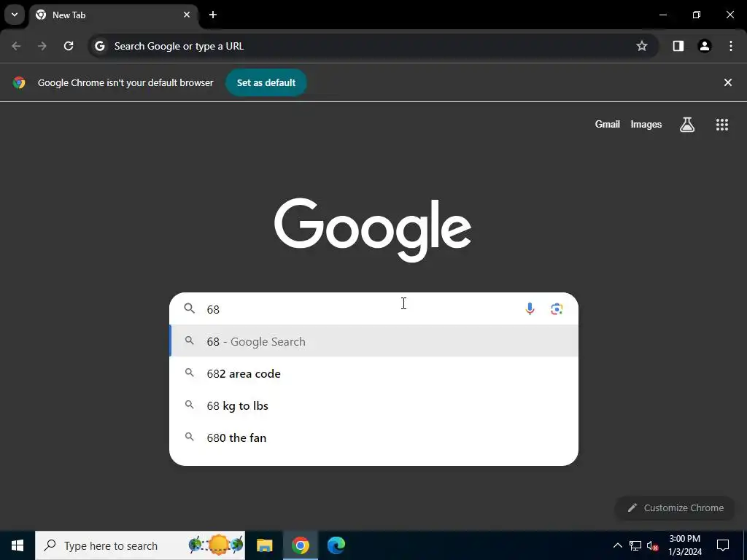Open the profile avatar menu

tap(704, 46)
